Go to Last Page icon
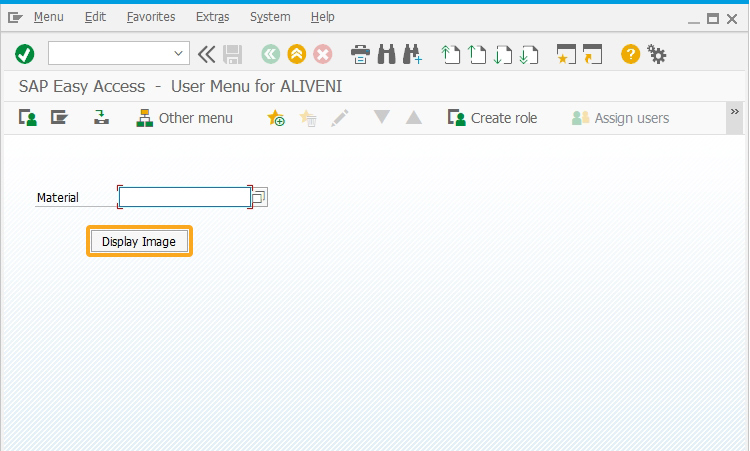The image size is (750, 451). click(529, 54)
